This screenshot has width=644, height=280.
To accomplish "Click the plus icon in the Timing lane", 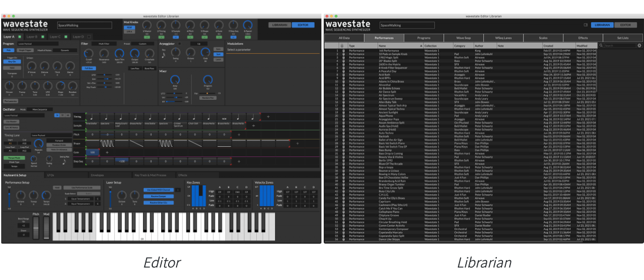I will pyautogui.click(x=268, y=117).
